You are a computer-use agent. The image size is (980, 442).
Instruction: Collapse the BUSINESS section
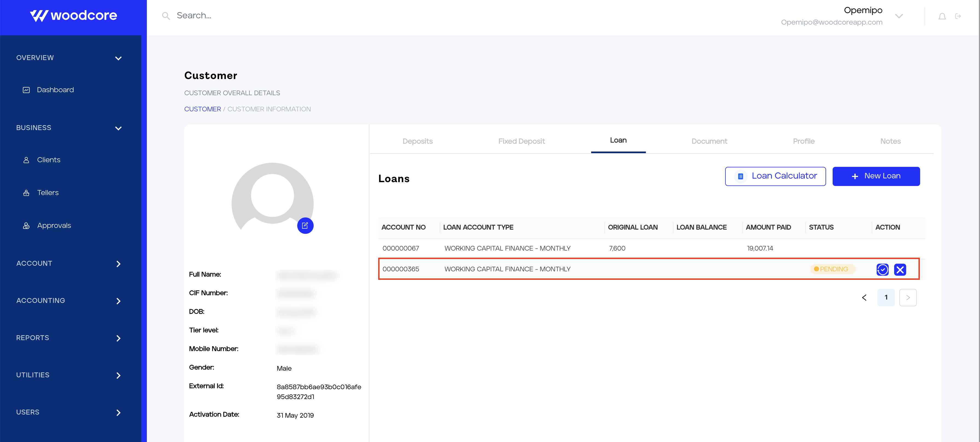click(118, 128)
